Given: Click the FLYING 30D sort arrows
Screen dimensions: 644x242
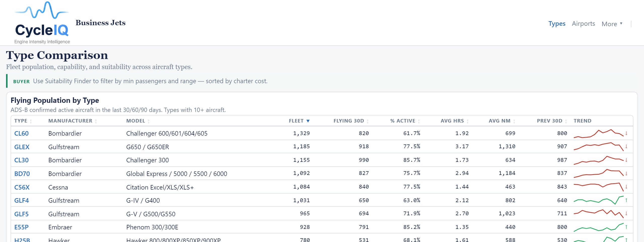Looking at the screenshot, I should pos(368,121).
